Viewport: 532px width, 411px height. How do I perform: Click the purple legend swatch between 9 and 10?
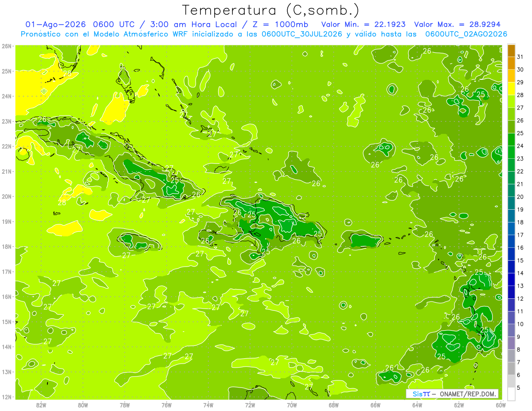511,330
